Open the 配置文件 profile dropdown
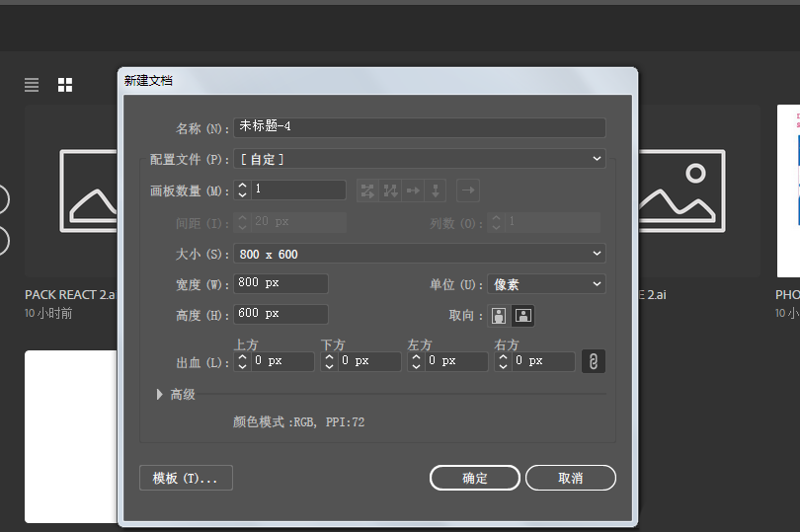The image size is (800, 532). [420, 159]
